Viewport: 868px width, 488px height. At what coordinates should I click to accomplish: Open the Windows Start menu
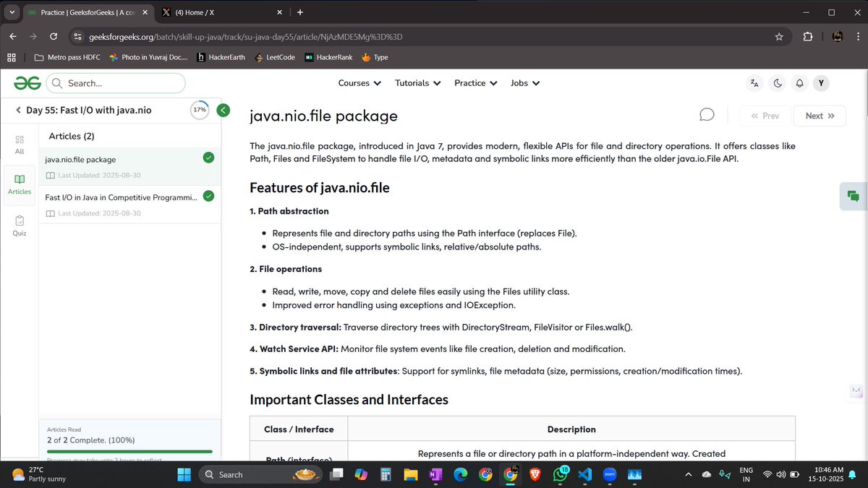(x=184, y=474)
